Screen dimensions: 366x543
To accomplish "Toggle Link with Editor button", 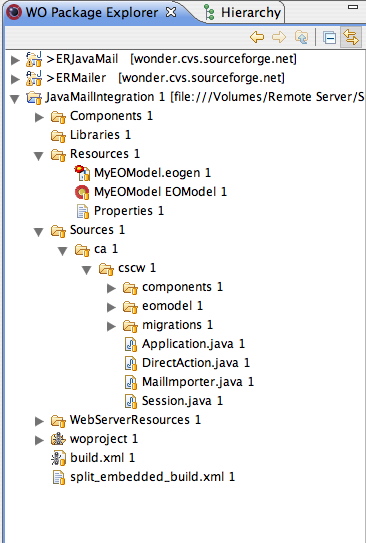I will point(351,37).
